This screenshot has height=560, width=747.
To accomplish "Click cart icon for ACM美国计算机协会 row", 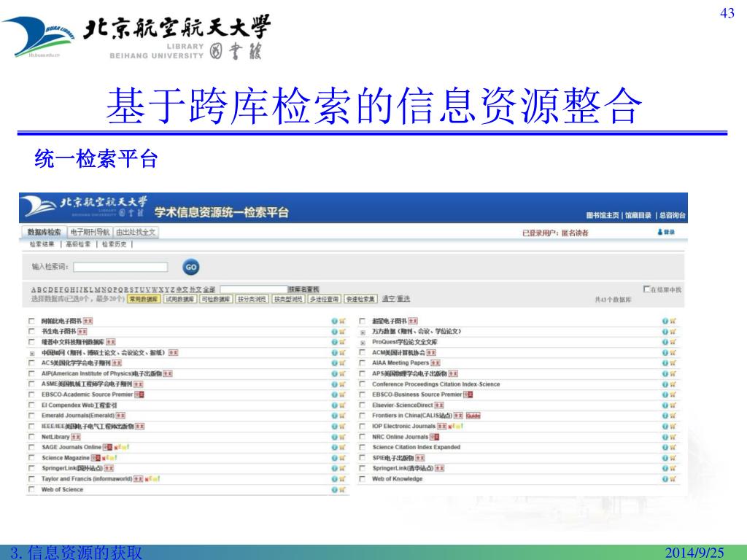I will 673,353.
